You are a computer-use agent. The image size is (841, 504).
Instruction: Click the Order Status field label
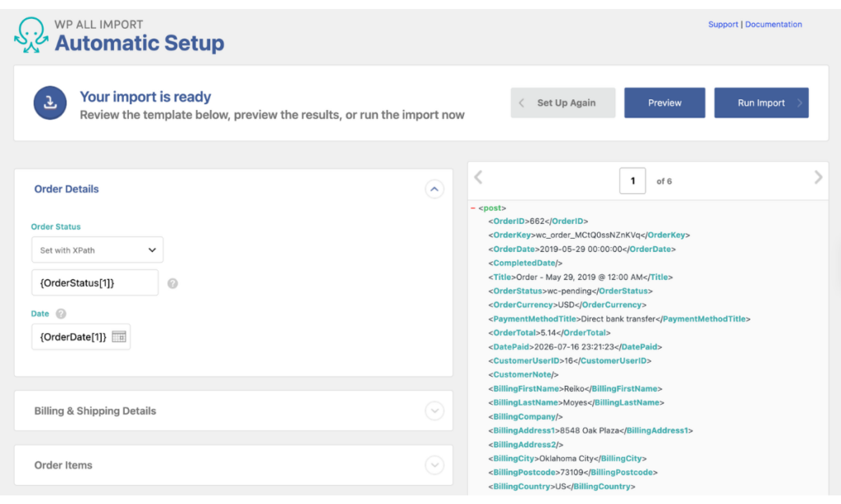click(56, 227)
